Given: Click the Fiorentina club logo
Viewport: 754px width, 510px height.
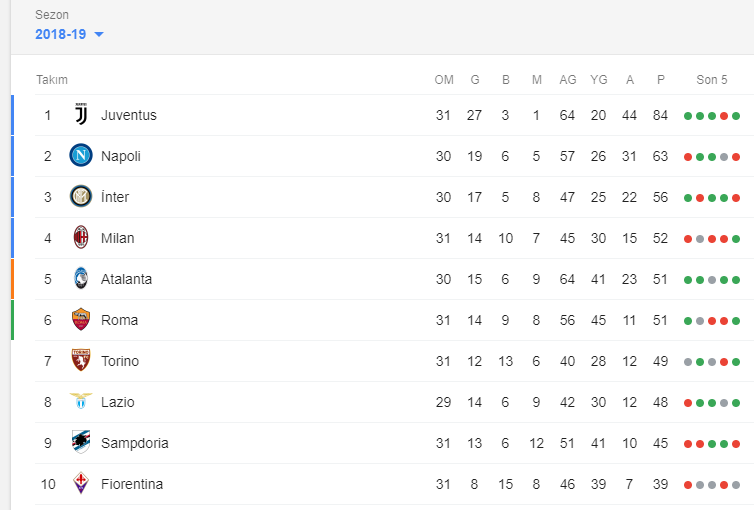Looking at the screenshot, I should (x=81, y=484).
